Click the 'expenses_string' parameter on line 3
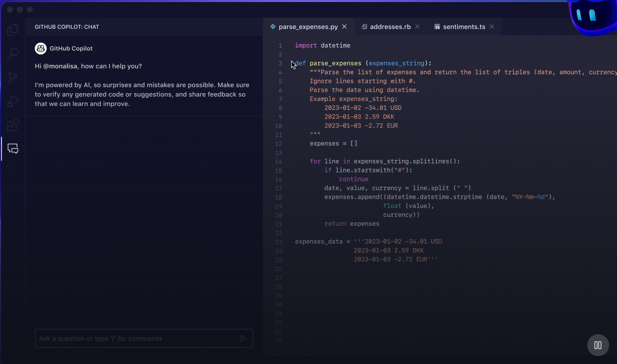617x364 pixels. pyautogui.click(x=397, y=63)
